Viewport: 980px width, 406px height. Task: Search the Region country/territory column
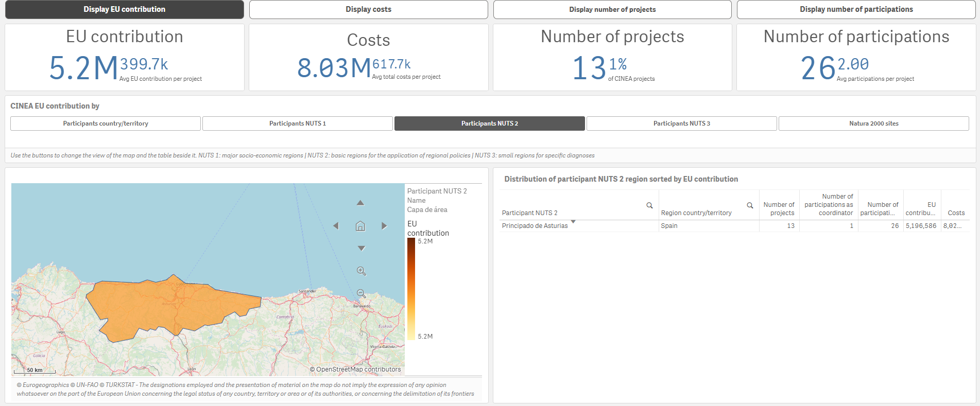tap(750, 205)
